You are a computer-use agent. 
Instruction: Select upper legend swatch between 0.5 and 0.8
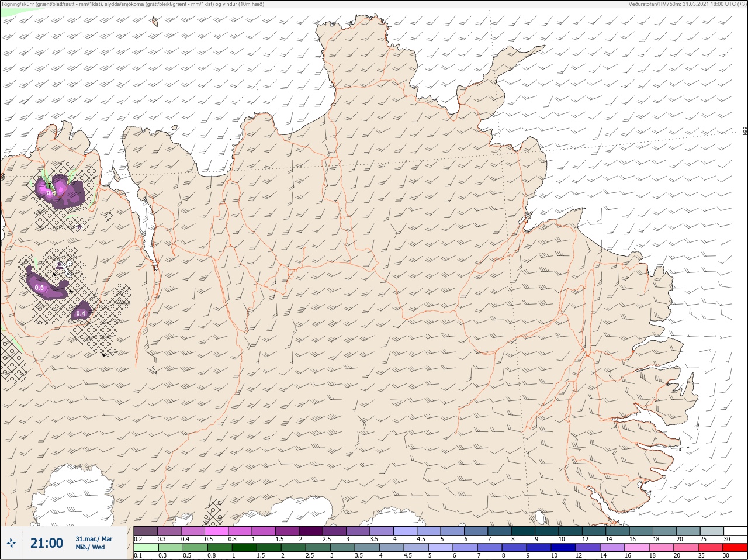pos(216,531)
